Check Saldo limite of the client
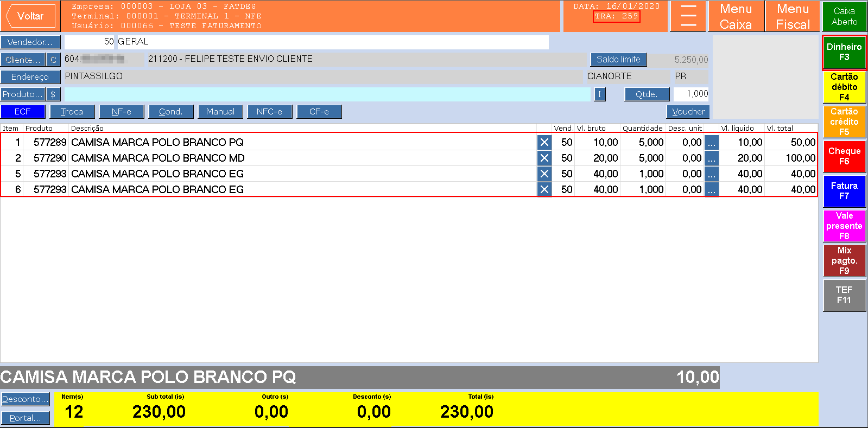The width and height of the screenshot is (868, 428). click(618, 60)
